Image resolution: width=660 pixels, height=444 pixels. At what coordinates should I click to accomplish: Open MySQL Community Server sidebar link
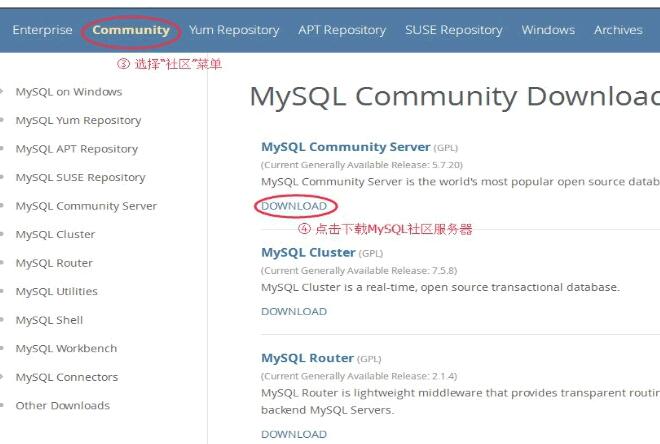(86, 206)
